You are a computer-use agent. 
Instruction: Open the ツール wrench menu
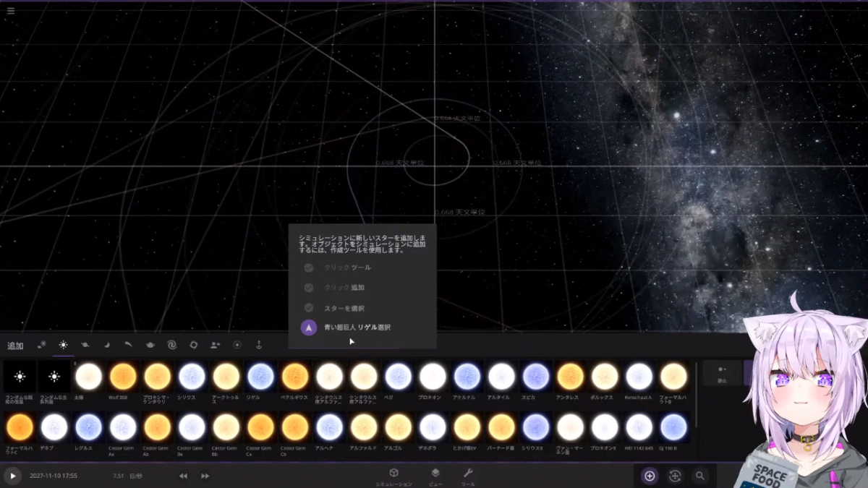[x=468, y=475]
